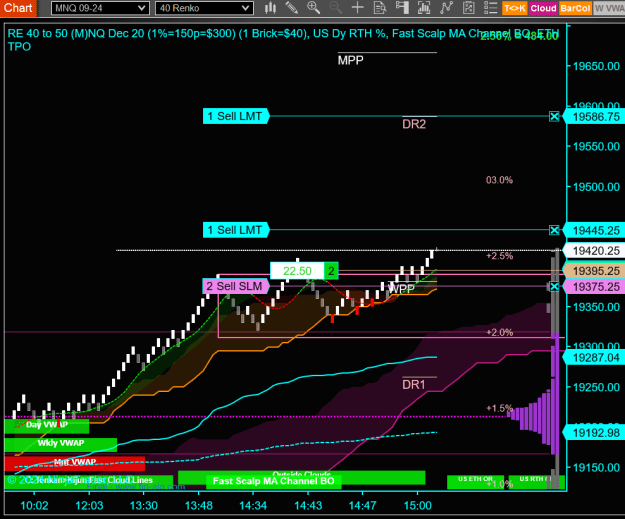Click the +2.5% level label

coord(499,256)
